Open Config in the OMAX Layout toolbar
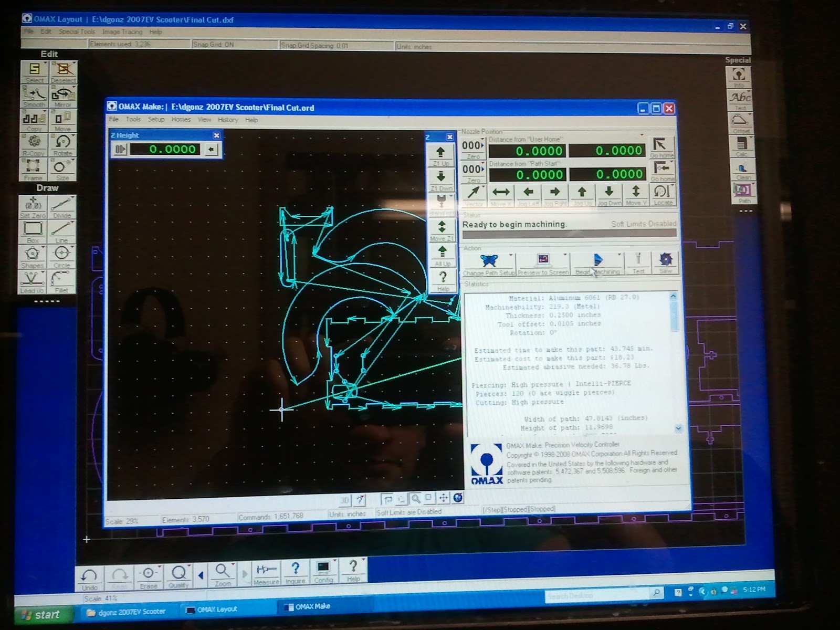 click(x=323, y=572)
